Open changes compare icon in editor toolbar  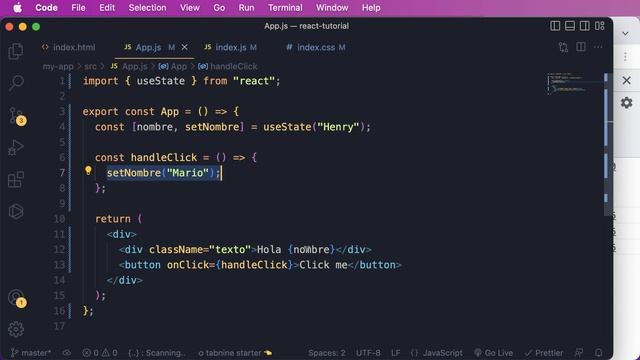coord(563,47)
